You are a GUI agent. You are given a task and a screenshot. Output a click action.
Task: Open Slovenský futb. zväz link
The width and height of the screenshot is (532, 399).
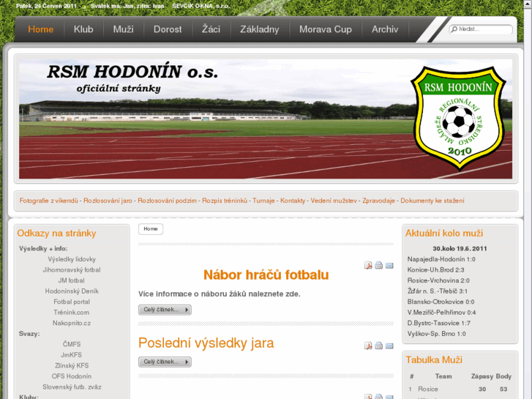(x=72, y=387)
